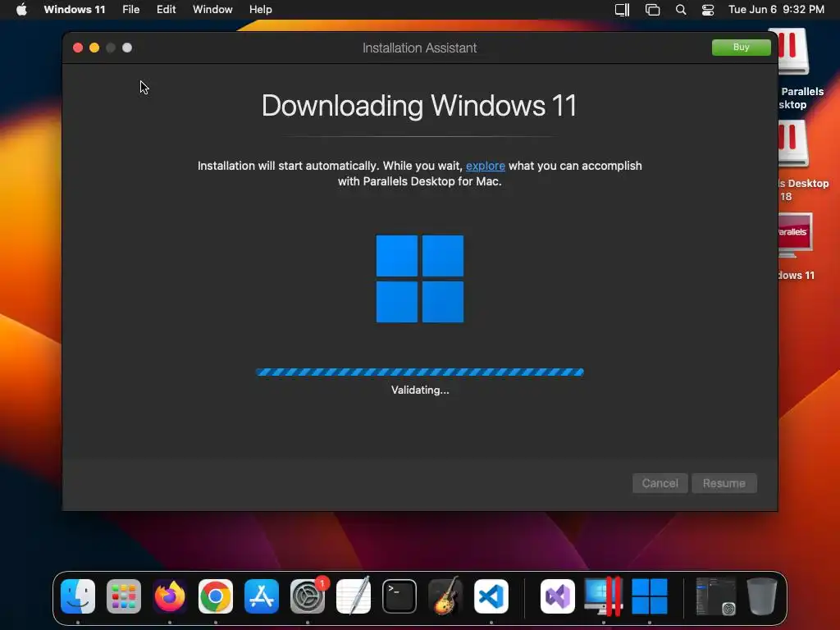Launch Google Chrome from the Dock

(216, 596)
